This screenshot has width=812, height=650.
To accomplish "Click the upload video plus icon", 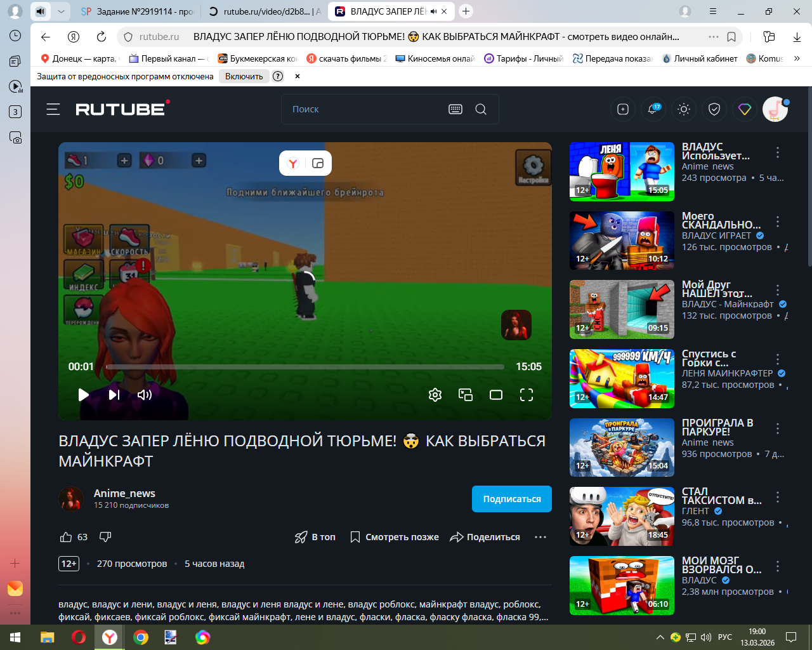I will [x=623, y=109].
